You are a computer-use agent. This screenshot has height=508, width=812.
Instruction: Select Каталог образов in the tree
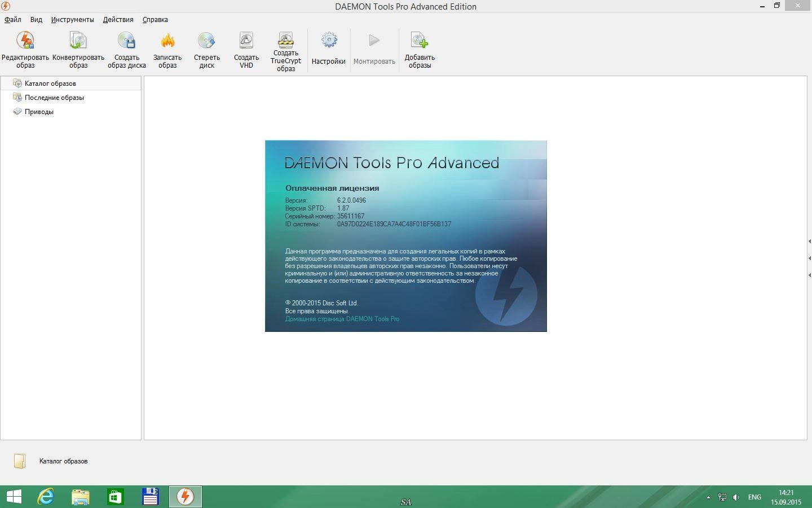point(70,83)
